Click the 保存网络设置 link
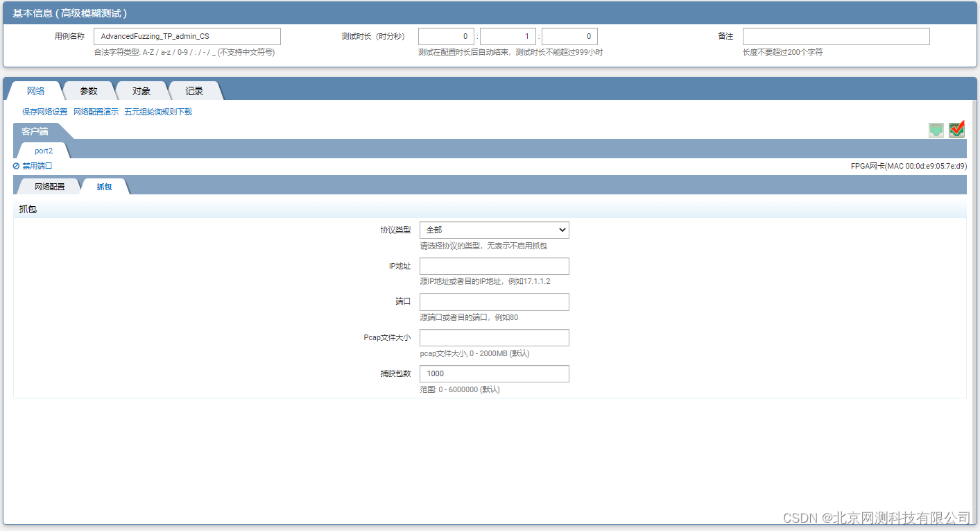 click(45, 112)
